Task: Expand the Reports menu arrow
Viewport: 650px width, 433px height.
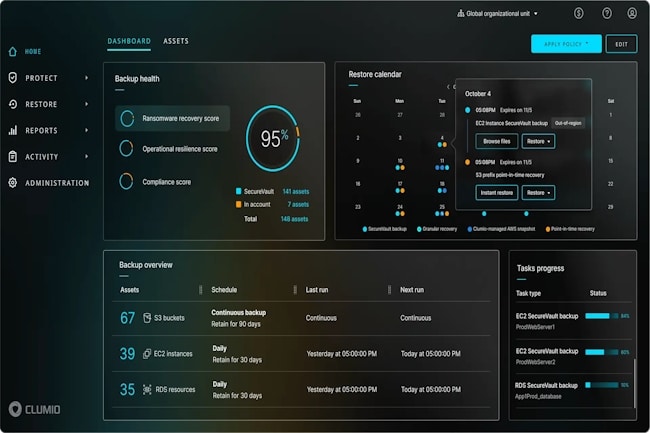Action: point(86,130)
